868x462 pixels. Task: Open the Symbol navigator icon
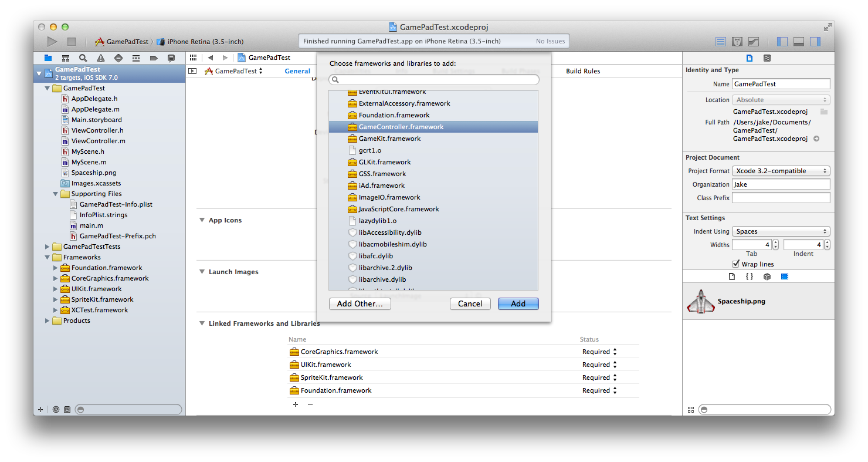point(66,58)
